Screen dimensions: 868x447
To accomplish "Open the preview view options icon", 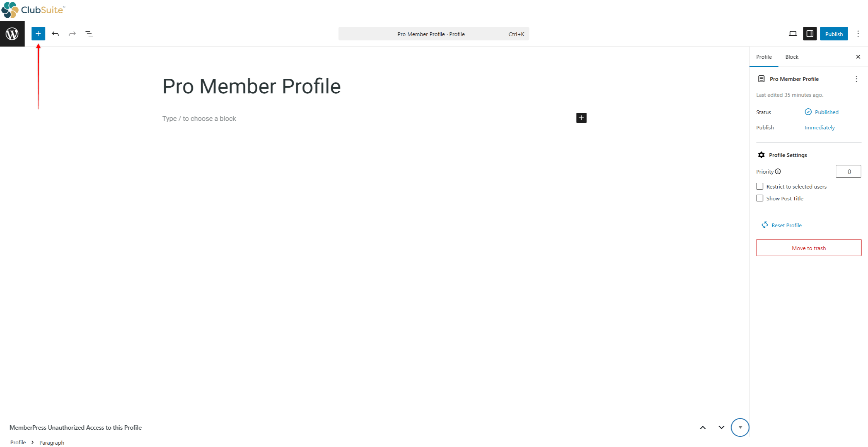I will pyautogui.click(x=793, y=34).
